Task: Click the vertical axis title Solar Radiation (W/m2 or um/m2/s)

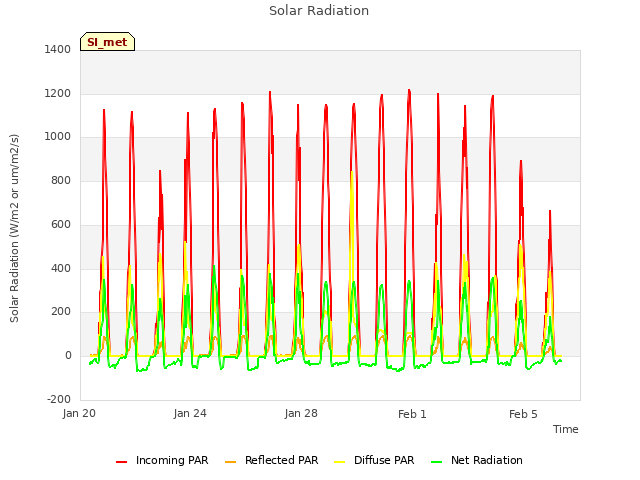Action: click(x=14, y=228)
